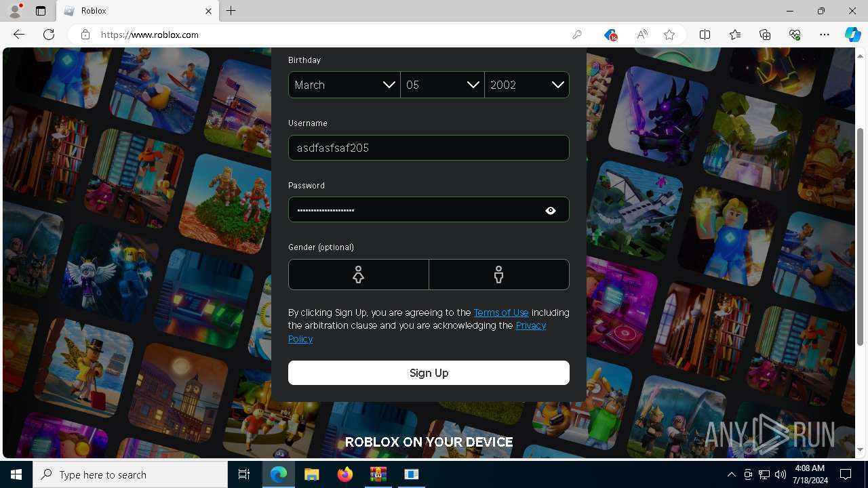View site information lock icon

pos(85,35)
